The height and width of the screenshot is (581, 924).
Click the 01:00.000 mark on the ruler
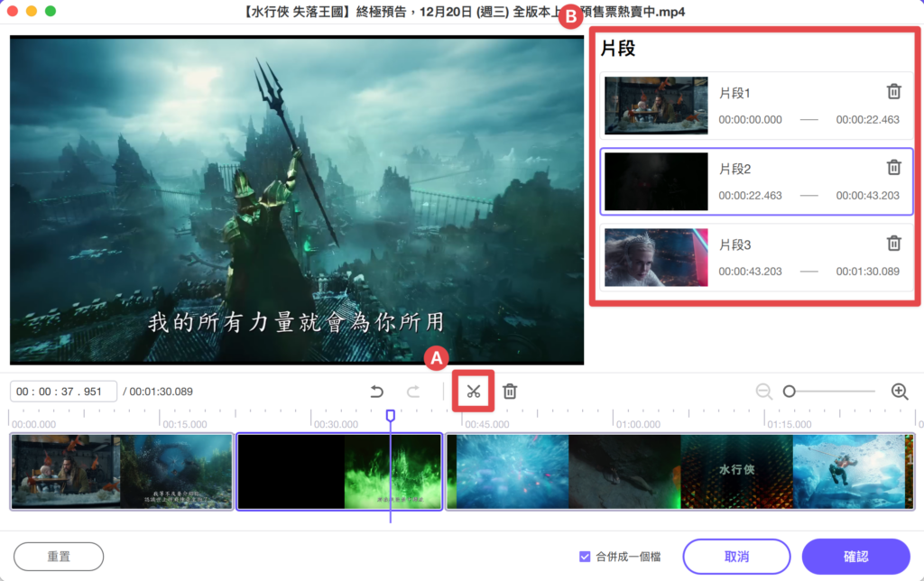point(638,424)
